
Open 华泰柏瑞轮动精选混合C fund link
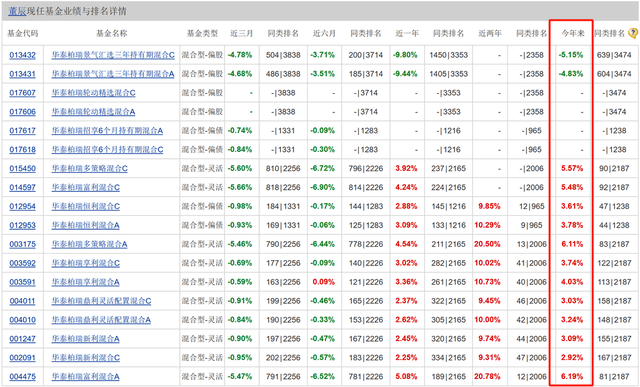[x=93, y=93]
